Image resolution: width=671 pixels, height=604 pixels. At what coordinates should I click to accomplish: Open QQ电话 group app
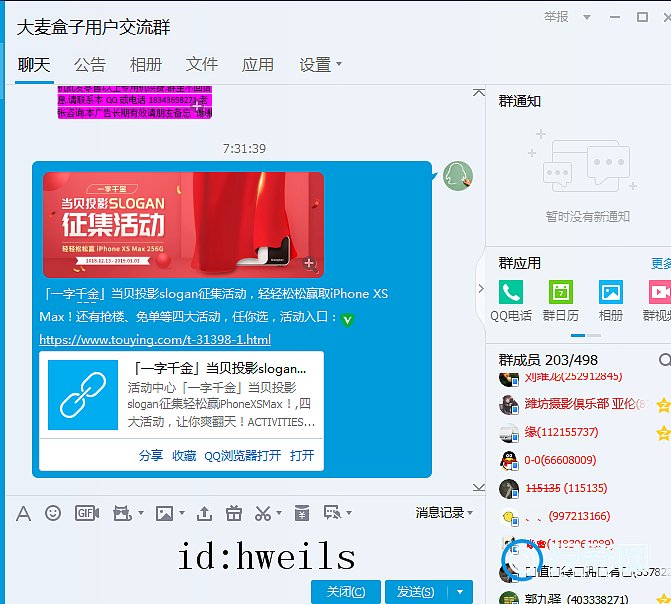pyautogui.click(x=511, y=301)
